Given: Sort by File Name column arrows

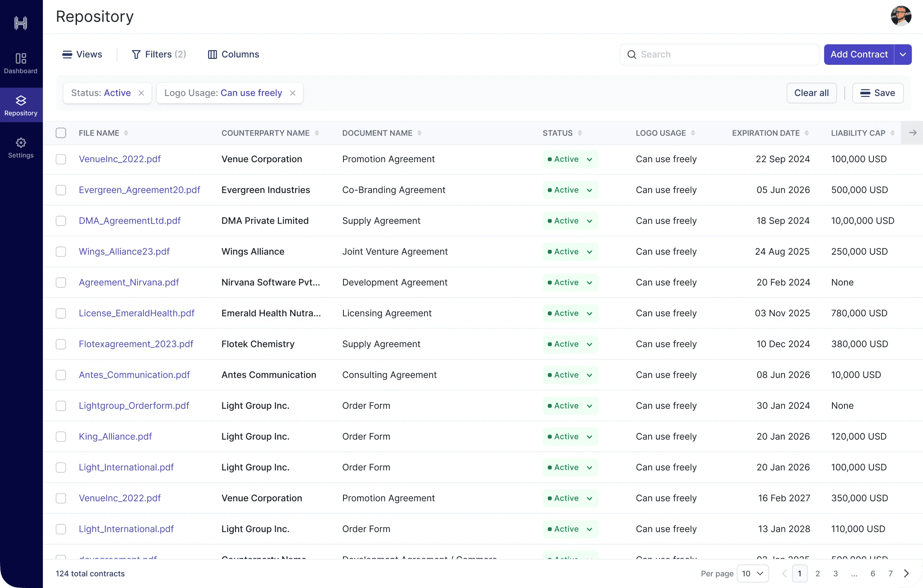Looking at the screenshot, I should (x=126, y=133).
